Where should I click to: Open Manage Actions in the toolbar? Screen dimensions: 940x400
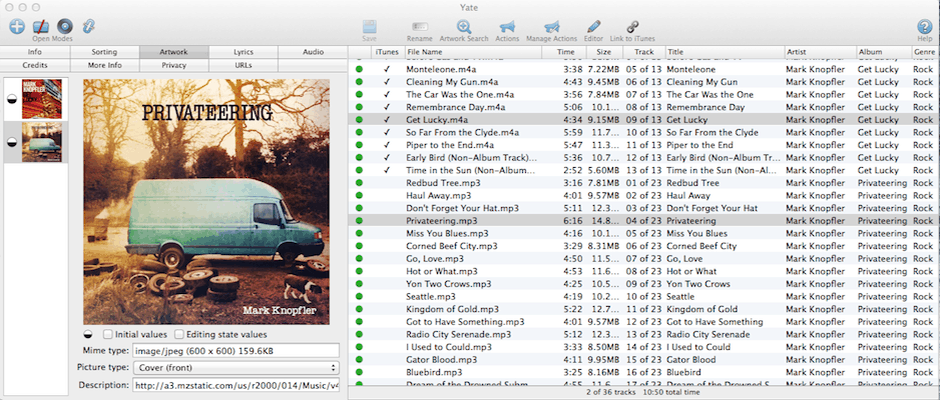tap(552, 27)
